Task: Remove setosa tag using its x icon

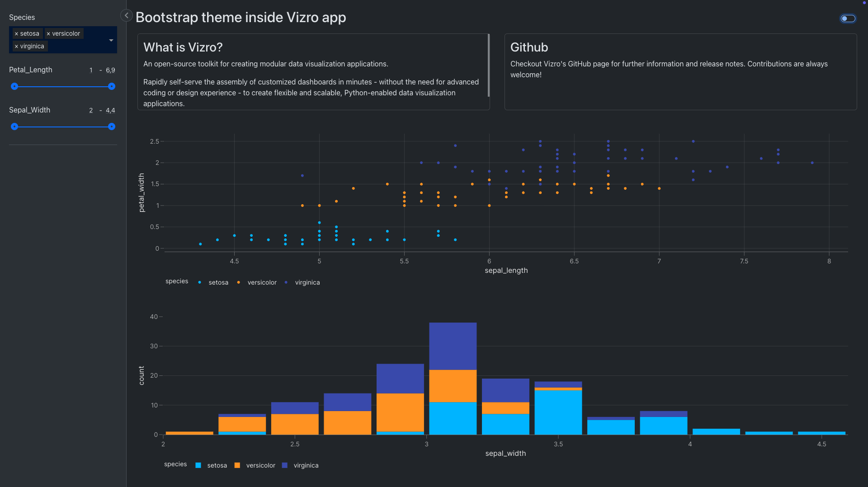Action: click(16, 34)
